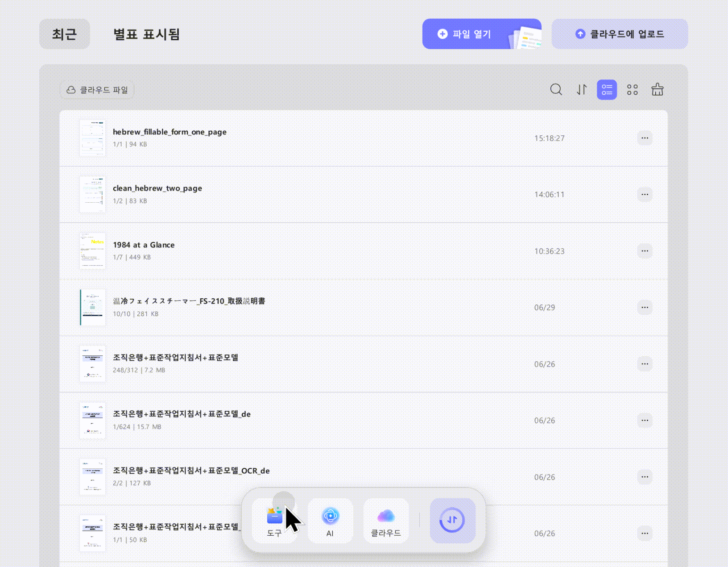Click the 1/1 | 94 KB details

(x=130, y=144)
